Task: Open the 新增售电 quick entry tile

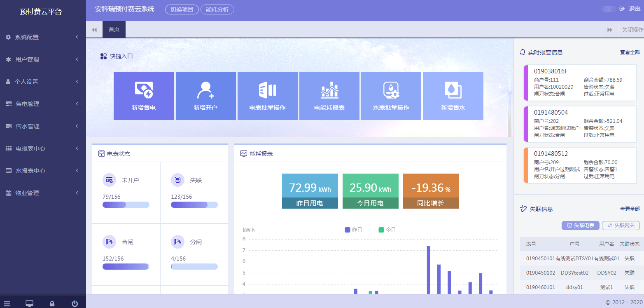Action: (144, 96)
